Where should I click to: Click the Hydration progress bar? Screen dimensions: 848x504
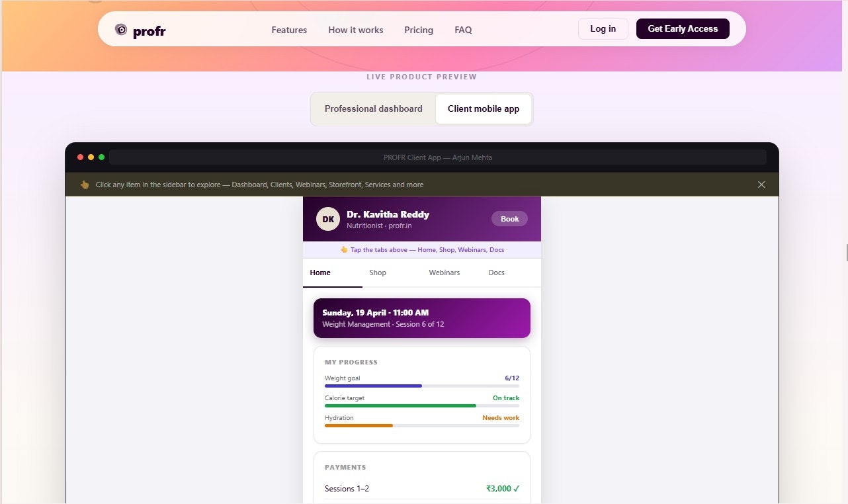tap(422, 425)
